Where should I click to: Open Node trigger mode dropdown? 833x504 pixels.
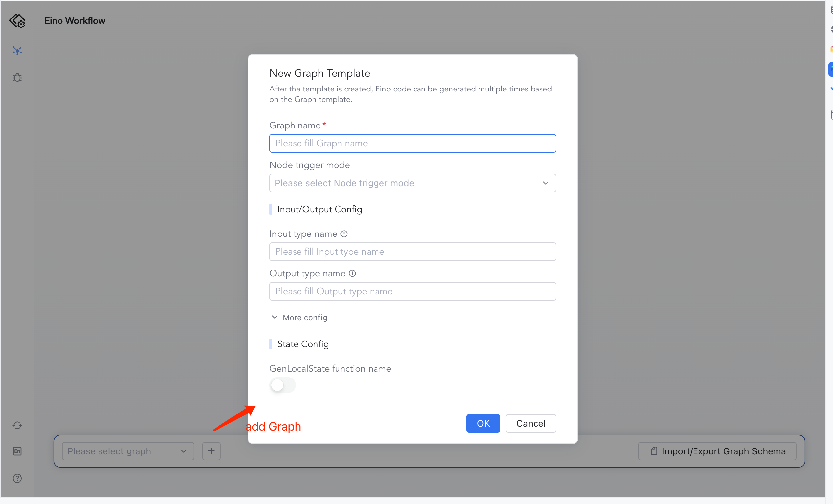[413, 183]
